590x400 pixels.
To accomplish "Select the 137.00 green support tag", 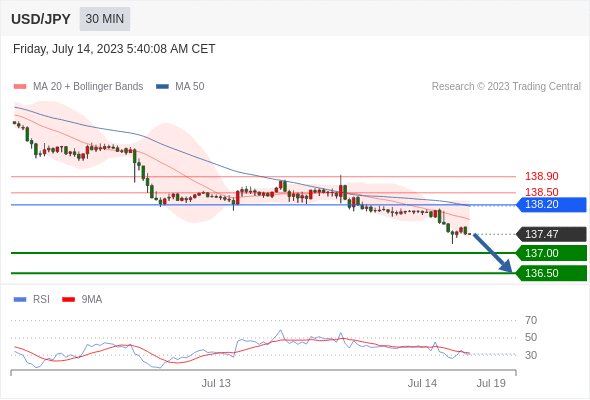I will pos(551,253).
